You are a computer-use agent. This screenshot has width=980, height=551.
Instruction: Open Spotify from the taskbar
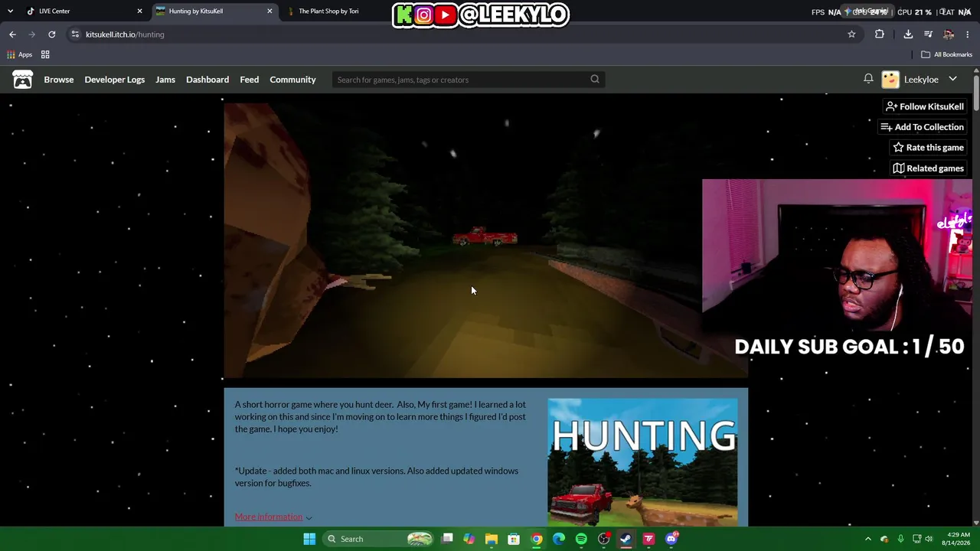[581, 539]
